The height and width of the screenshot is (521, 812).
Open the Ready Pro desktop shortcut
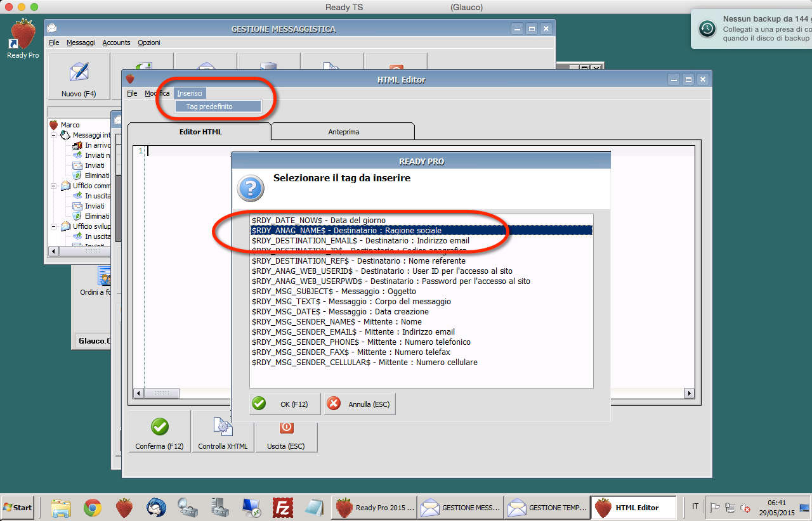pos(23,39)
